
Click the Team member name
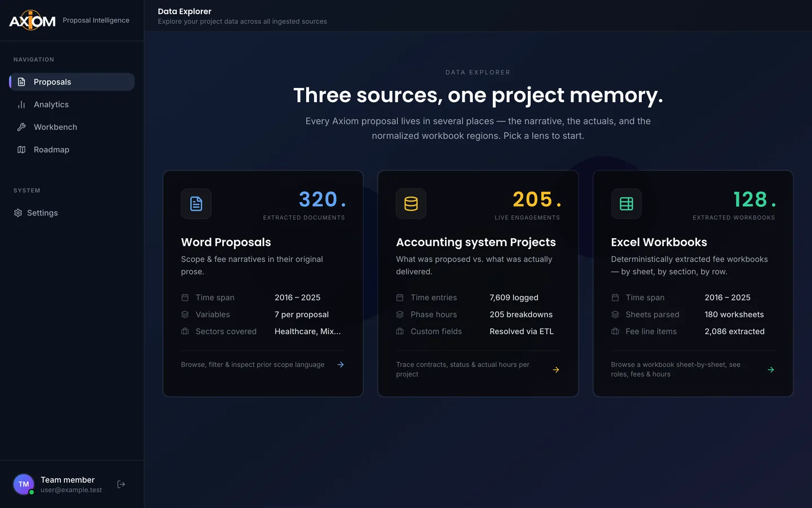(68, 480)
